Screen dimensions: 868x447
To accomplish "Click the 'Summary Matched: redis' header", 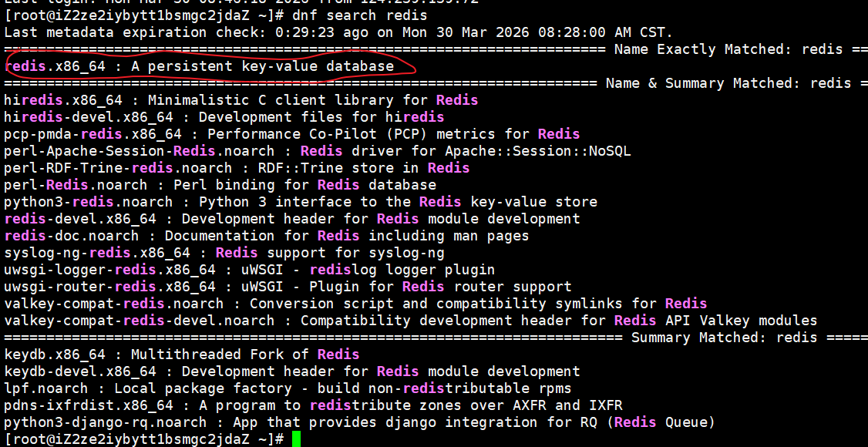I will [724, 338].
